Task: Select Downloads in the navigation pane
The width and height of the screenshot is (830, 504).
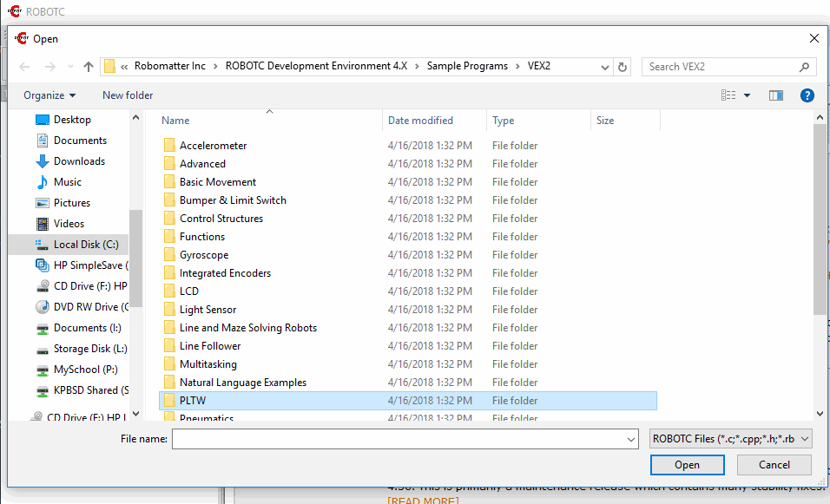Action: pyautogui.click(x=79, y=161)
